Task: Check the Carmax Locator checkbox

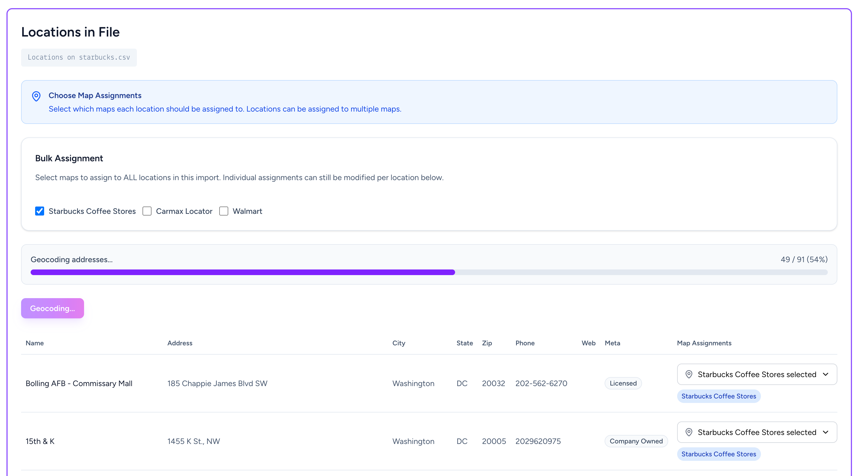Action: [147, 211]
